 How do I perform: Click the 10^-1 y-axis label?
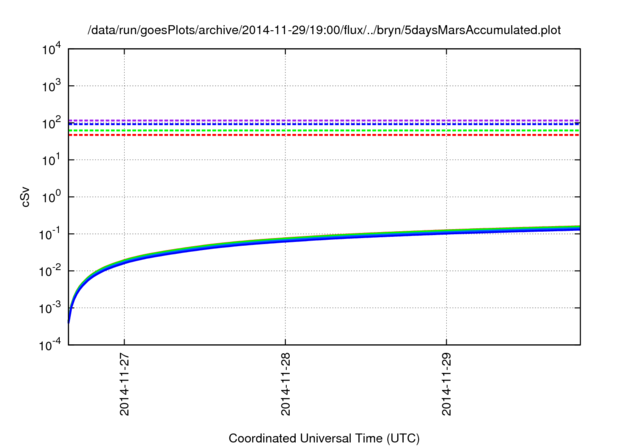(x=50, y=234)
